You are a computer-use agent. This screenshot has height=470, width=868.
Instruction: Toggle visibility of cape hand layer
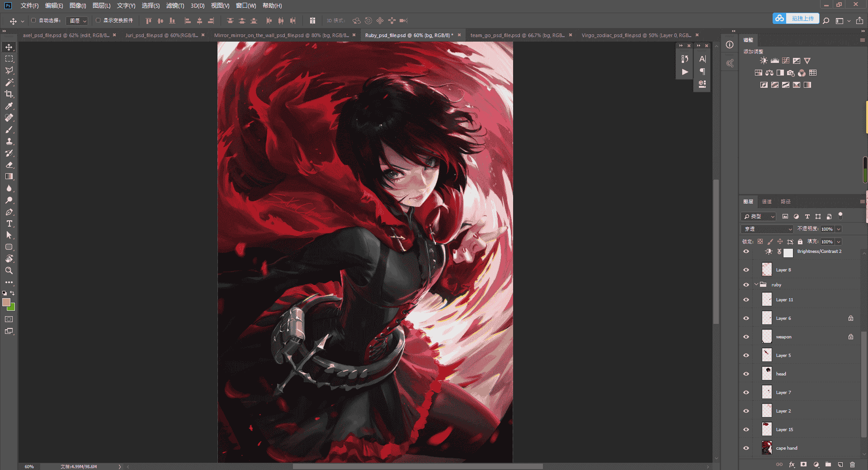(x=746, y=448)
